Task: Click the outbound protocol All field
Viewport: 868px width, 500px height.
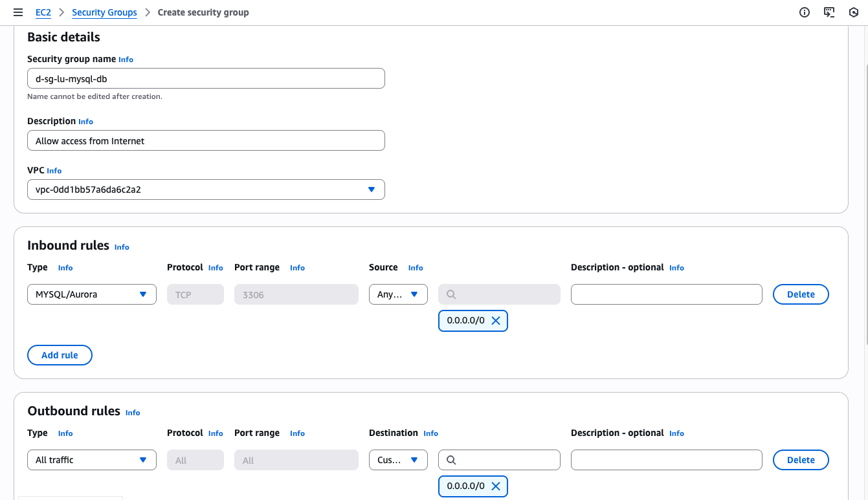Action: [x=195, y=460]
